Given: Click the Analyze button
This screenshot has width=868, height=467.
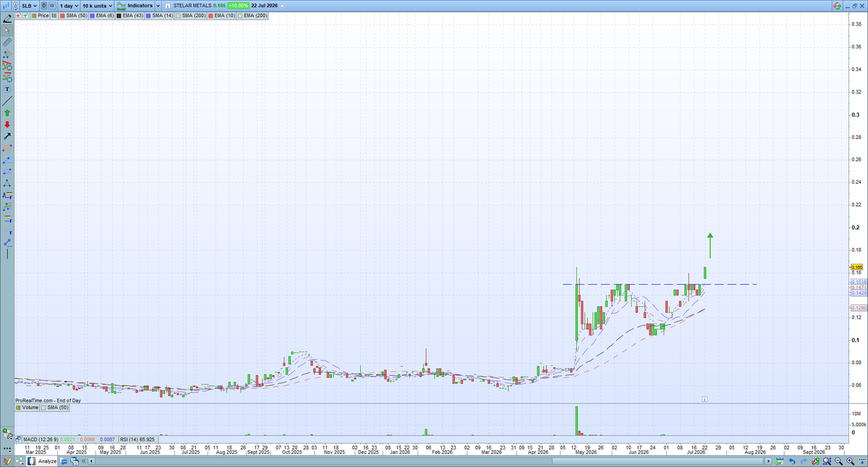Looking at the screenshot, I should pyautogui.click(x=42, y=461).
